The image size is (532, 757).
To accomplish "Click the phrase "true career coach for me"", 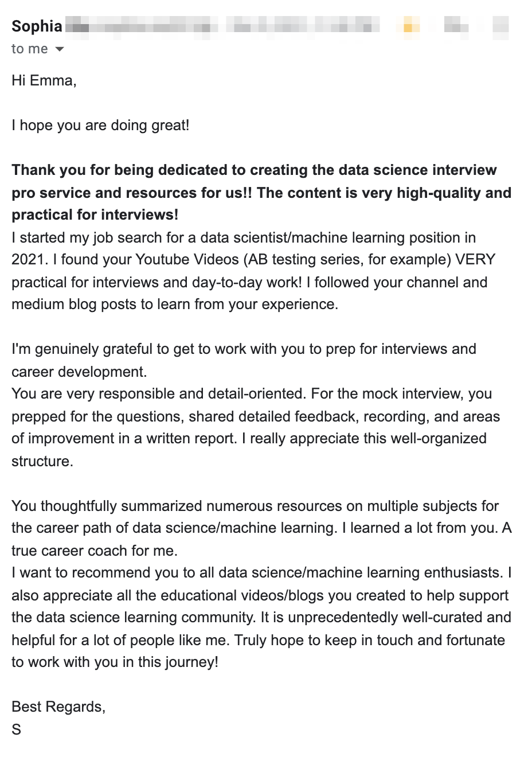I will coord(95,551).
